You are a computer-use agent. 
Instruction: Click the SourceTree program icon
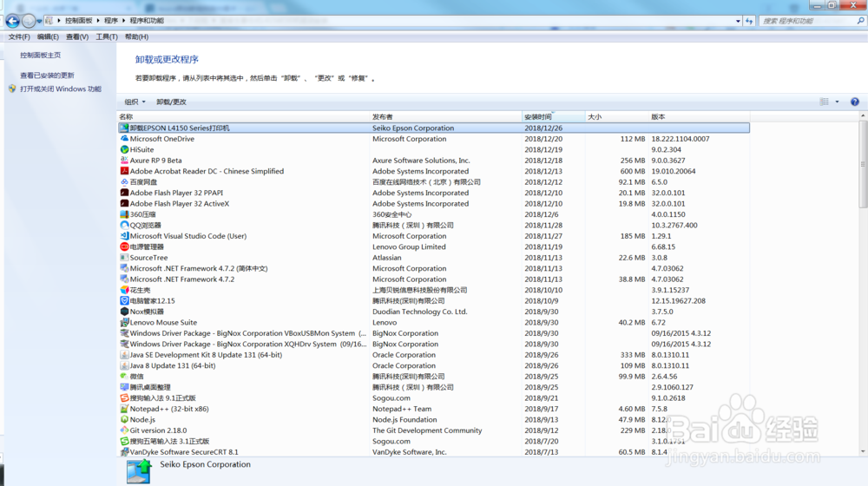click(124, 258)
